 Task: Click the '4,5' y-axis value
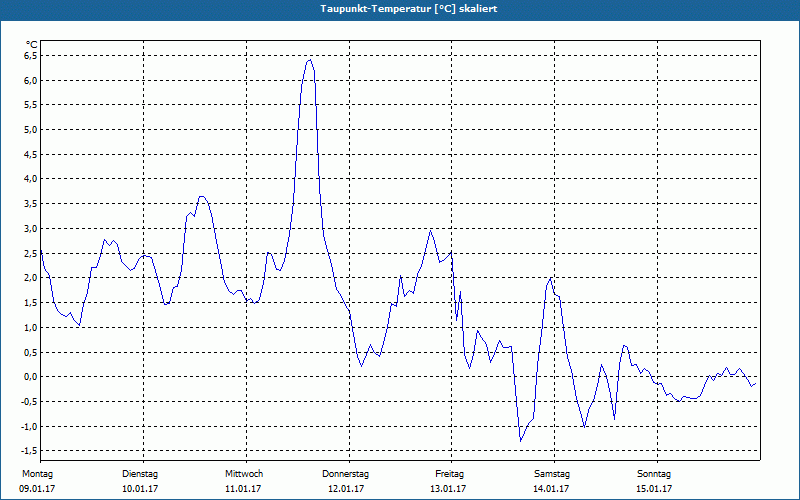click(31, 155)
